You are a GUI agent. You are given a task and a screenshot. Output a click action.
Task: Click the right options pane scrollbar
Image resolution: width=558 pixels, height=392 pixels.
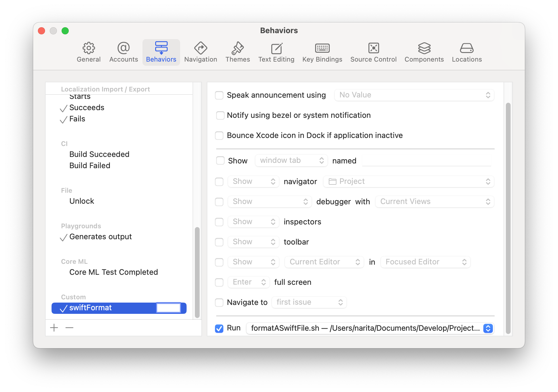click(x=508, y=219)
